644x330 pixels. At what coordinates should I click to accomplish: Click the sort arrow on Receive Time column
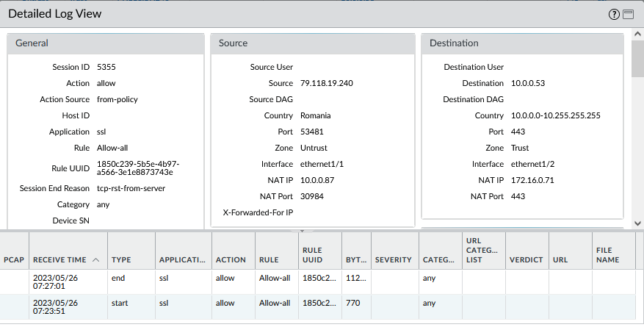coord(95,260)
